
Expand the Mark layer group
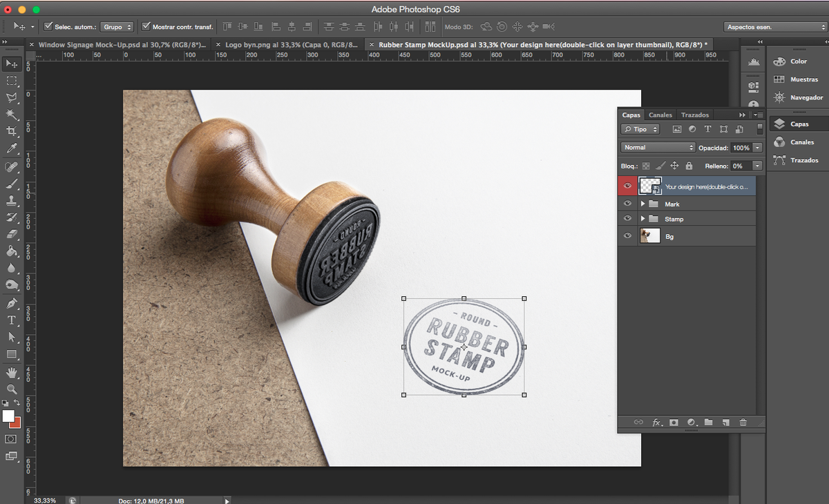click(642, 204)
